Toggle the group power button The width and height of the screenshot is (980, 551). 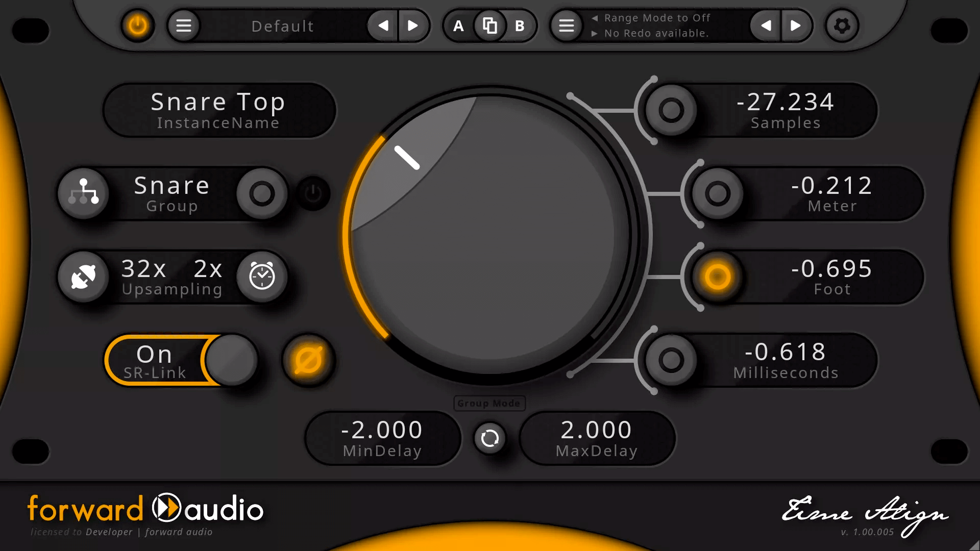click(313, 193)
